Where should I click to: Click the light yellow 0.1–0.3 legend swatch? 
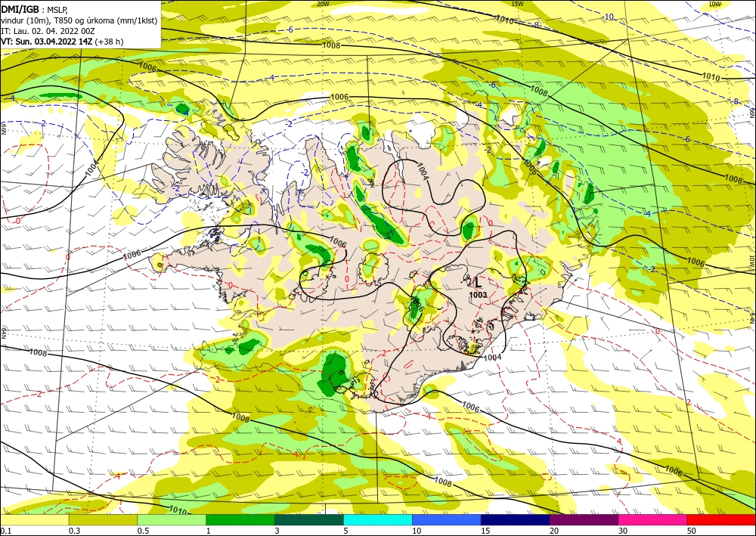34,519
